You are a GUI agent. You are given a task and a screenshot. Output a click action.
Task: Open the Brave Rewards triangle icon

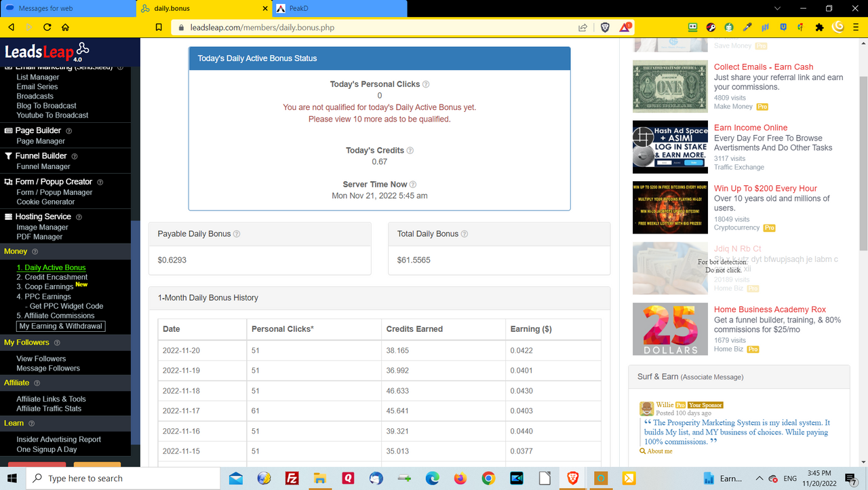click(x=625, y=27)
